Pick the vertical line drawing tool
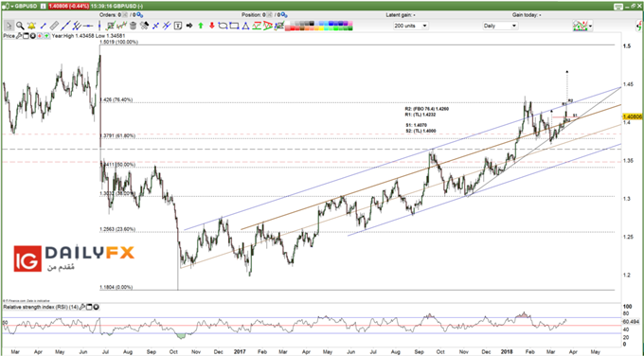644x356 pixels. 99,26
